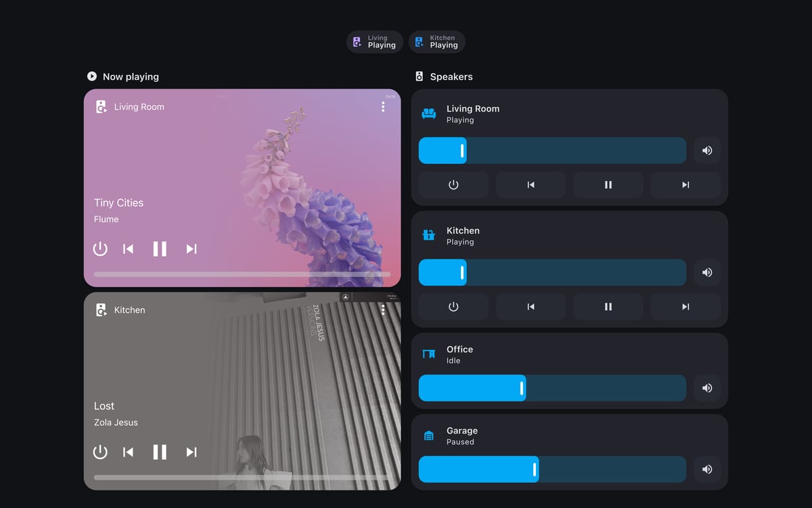This screenshot has width=812, height=508.
Task: Pause Tiny Cities on Living Room card
Action: pyautogui.click(x=160, y=249)
